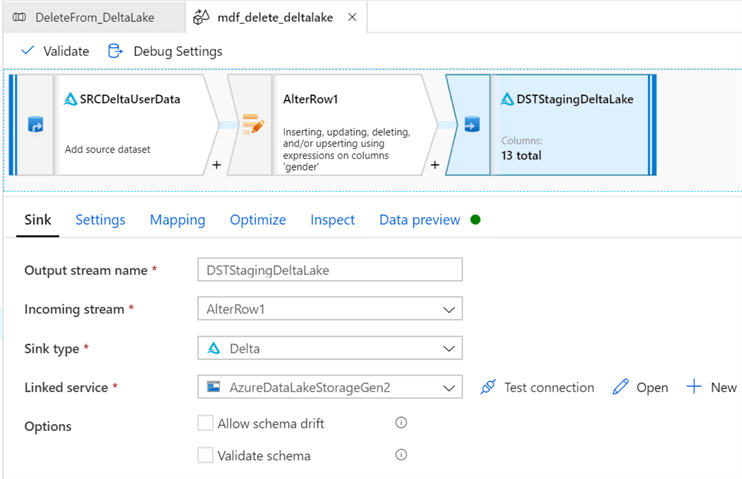Click the plus after SRCDeltaUserData node
Screen dimensions: 742x479
tap(217, 165)
